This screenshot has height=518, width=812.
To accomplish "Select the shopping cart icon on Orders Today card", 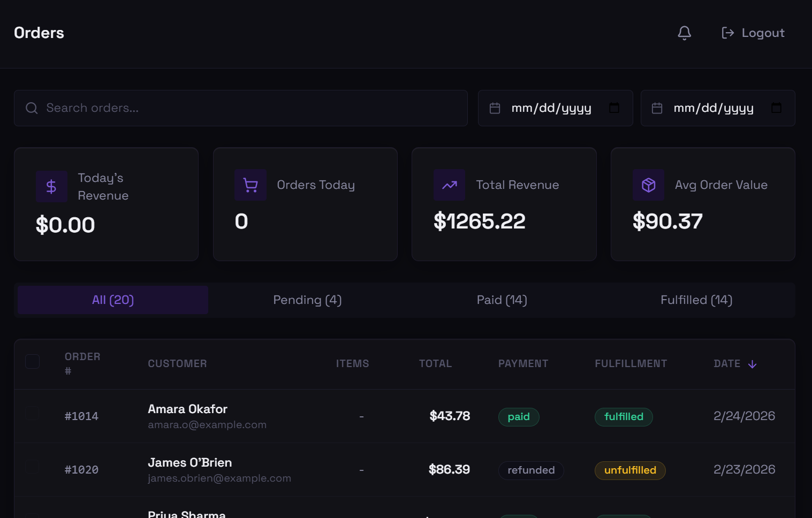I will [x=251, y=185].
